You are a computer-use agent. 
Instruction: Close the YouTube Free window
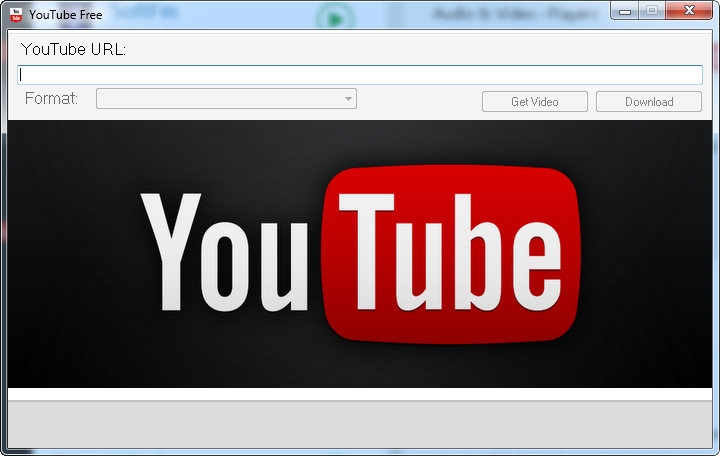689,11
